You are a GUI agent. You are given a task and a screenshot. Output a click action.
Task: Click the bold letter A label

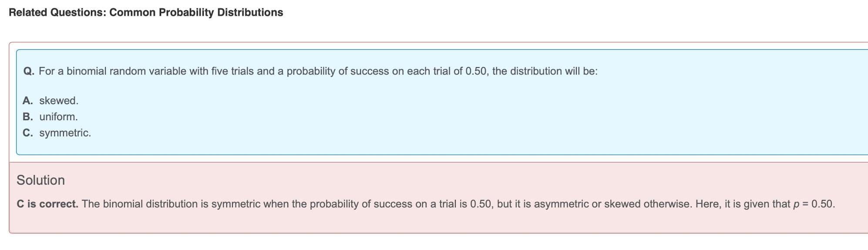(x=28, y=101)
